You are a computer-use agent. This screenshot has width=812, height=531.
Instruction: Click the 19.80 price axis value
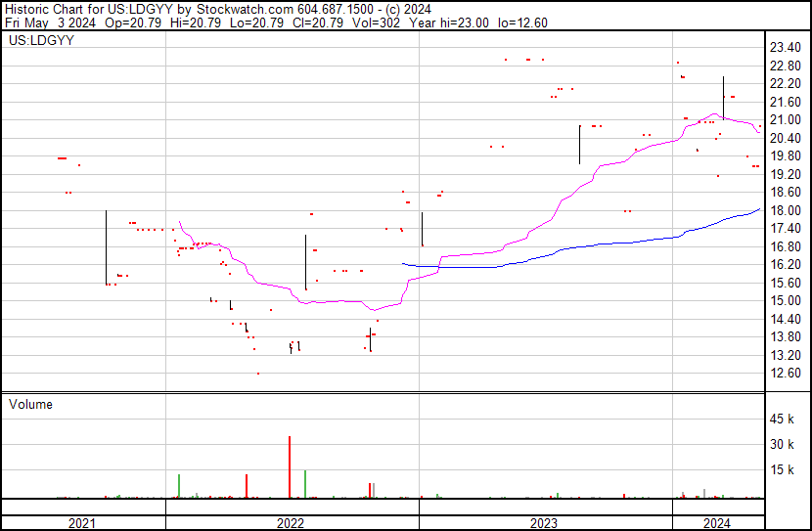785,155
